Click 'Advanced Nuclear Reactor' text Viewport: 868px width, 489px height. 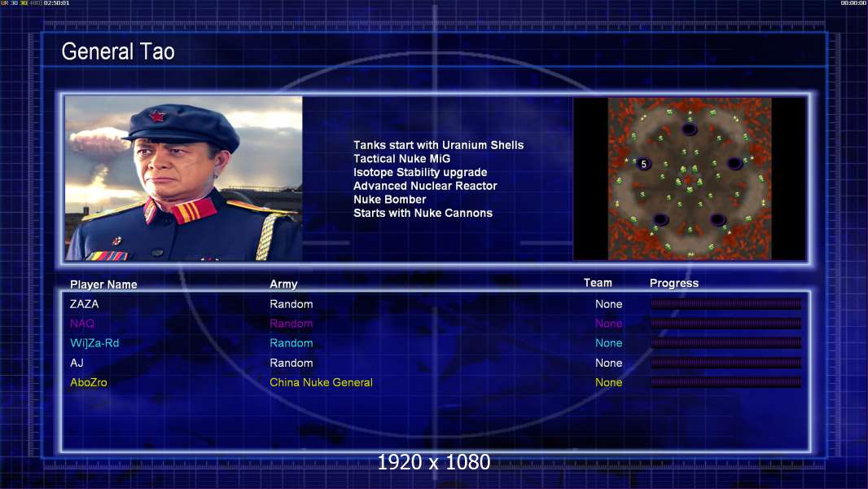[x=425, y=186]
